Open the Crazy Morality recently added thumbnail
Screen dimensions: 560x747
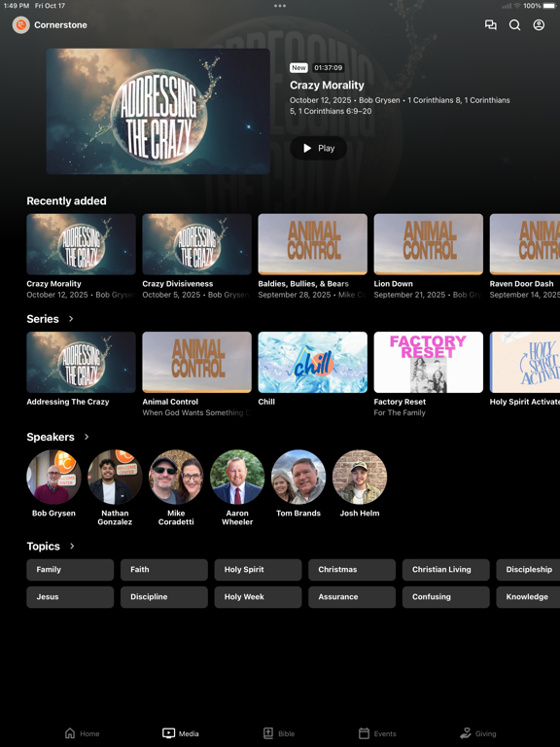click(x=81, y=244)
